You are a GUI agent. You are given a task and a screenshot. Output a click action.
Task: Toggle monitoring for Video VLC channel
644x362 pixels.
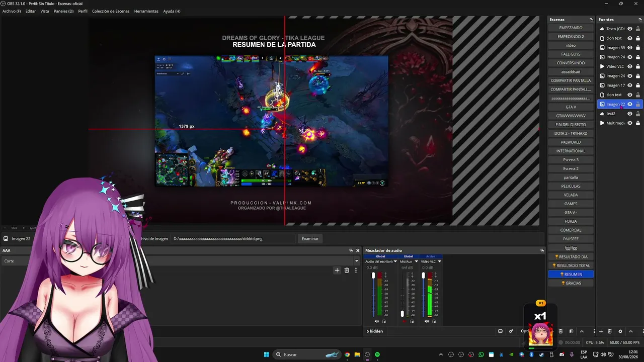[x=434, y=321]
